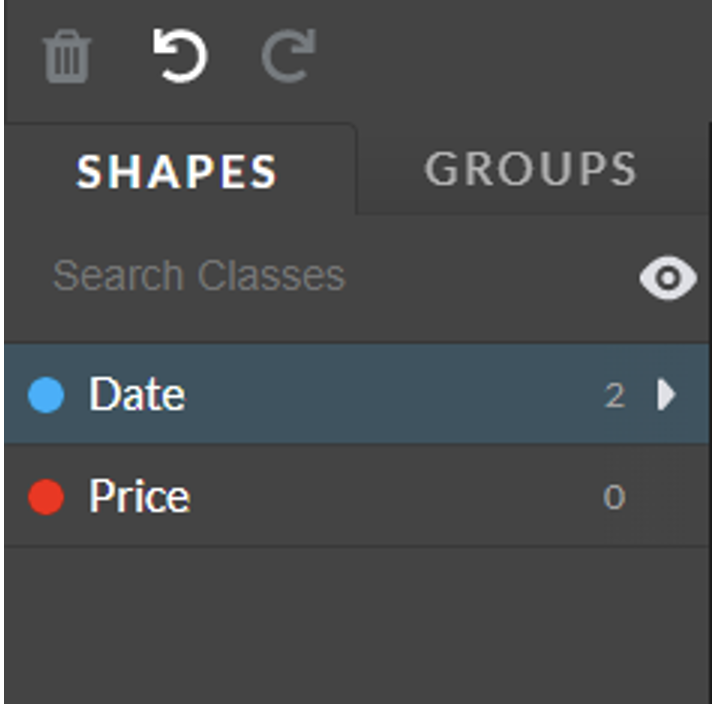
Task: Click the blue Date color dot
Action: point(46,394)
